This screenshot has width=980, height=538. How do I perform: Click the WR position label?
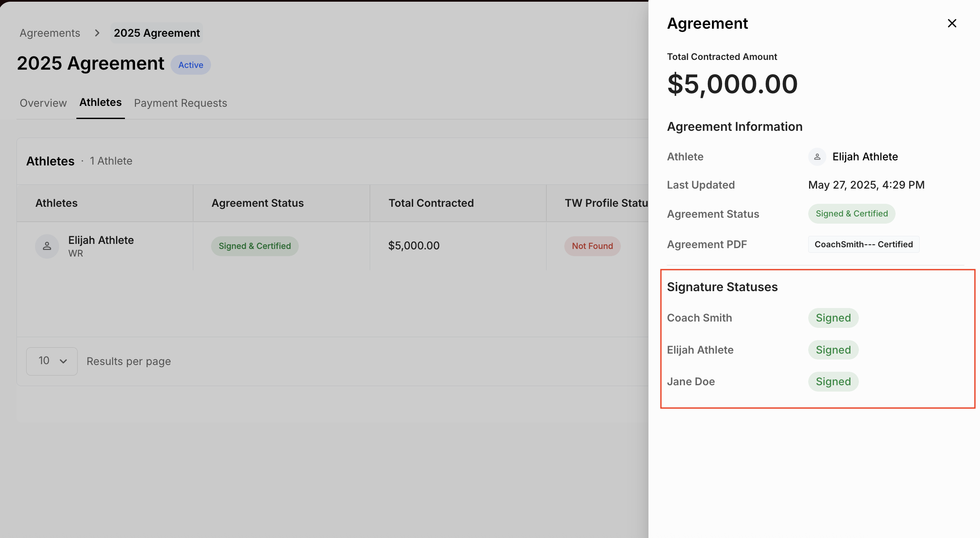[x=76, y=253]
